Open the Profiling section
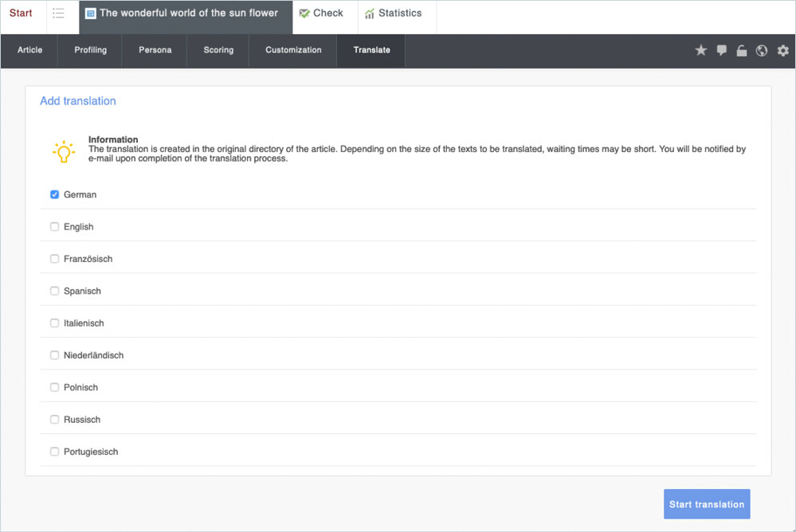Image resolution: width=796 pixels, height=532 pixels. point(90,50)
